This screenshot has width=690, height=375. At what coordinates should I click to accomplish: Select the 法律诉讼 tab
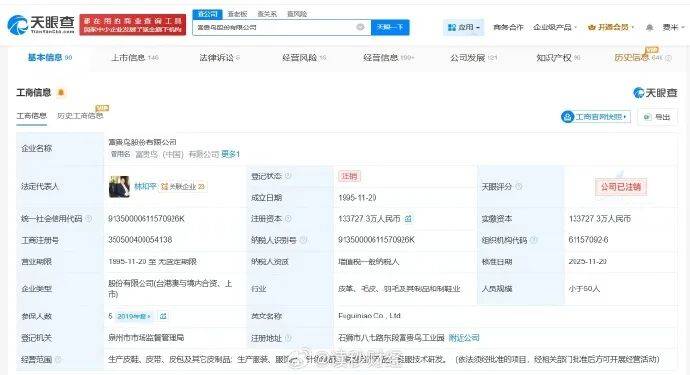(219, 58)
